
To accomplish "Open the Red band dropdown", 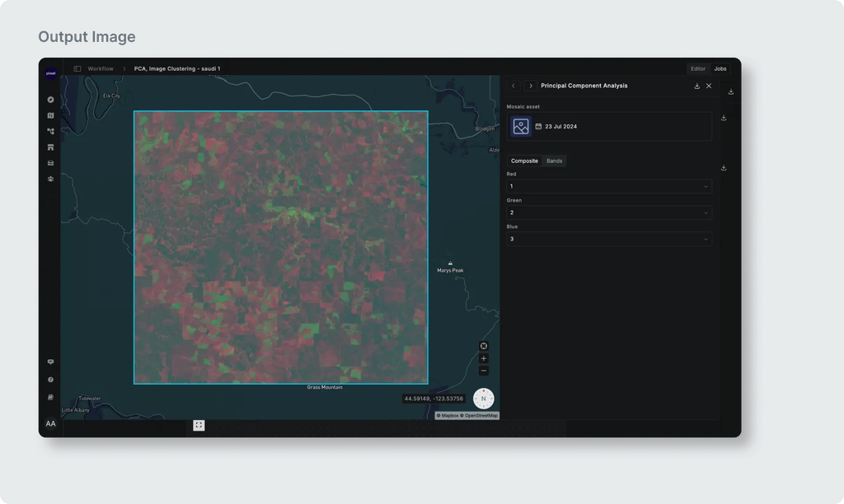I will pos(609,186).
